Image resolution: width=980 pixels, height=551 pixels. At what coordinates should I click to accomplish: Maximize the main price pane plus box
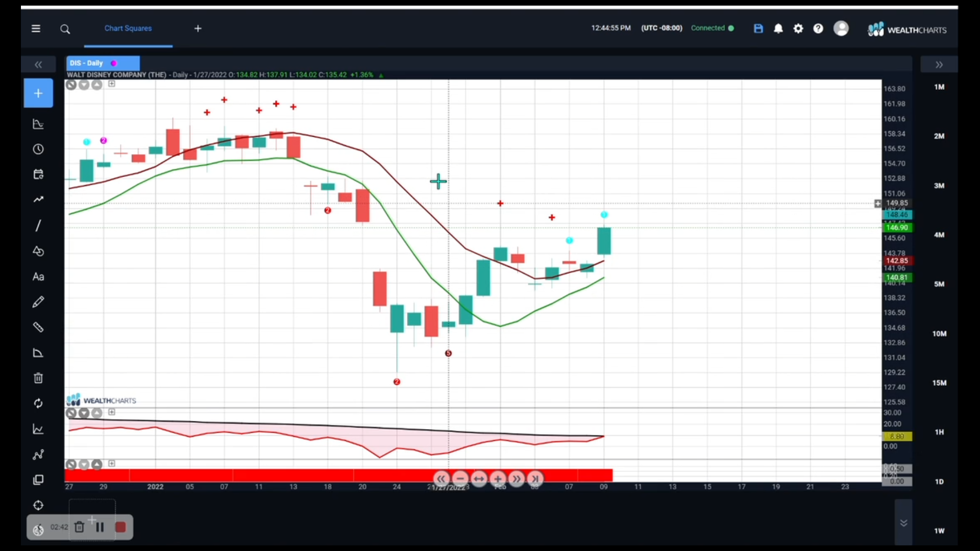[112, 84]
